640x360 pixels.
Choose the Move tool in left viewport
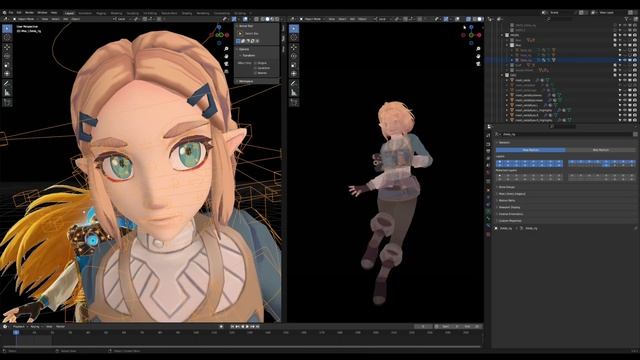(x=7, y=47)
